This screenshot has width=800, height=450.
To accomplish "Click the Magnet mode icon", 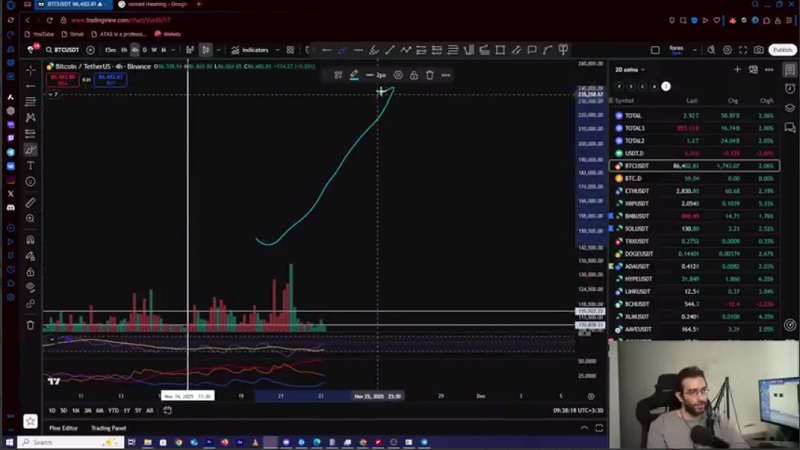I will point(30,240).
